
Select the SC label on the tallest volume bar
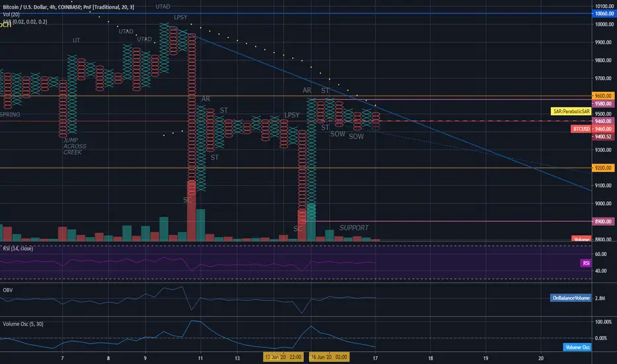pyautogui.click(x=187, y=200)
